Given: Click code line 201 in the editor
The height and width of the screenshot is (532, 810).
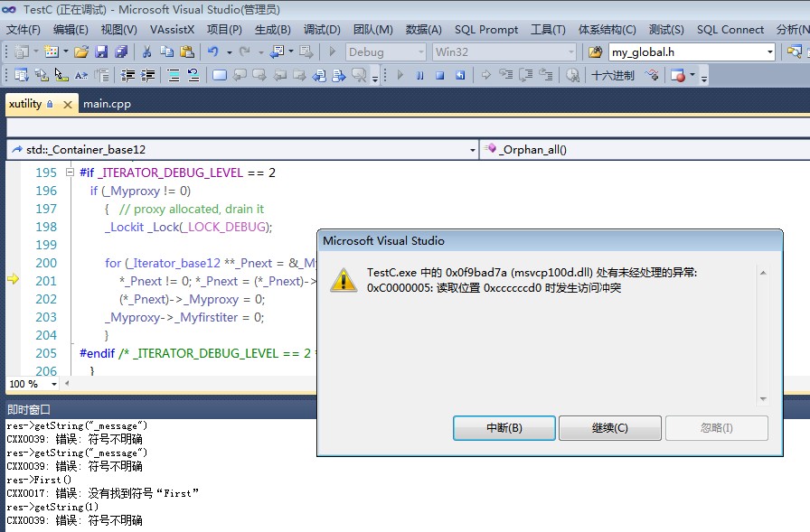Looking at the screenshot, I should [x=217, y=281].
